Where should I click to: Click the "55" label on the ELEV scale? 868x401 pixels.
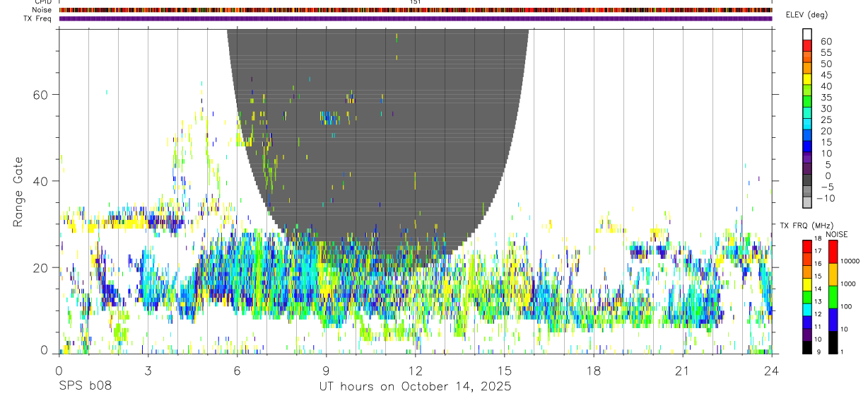pyautogui.click(x=825, y=52)
